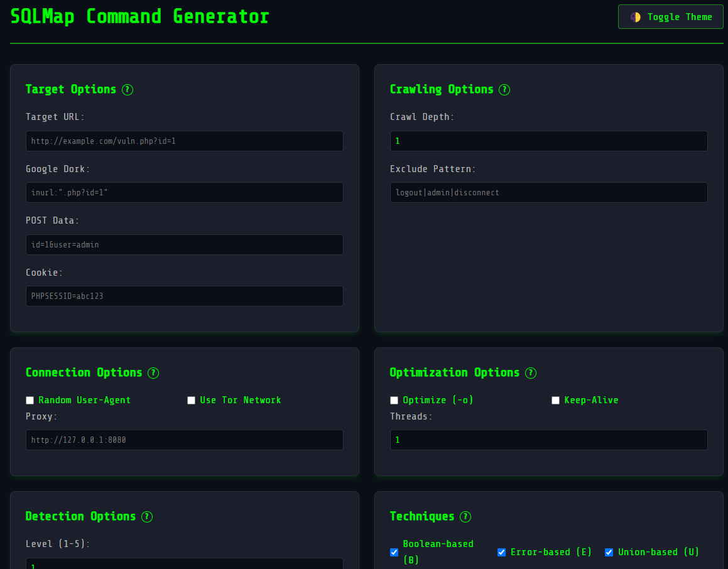Focus the Target URL input field
This screenshot has height=569, width=728.
[x=184, y=141]
